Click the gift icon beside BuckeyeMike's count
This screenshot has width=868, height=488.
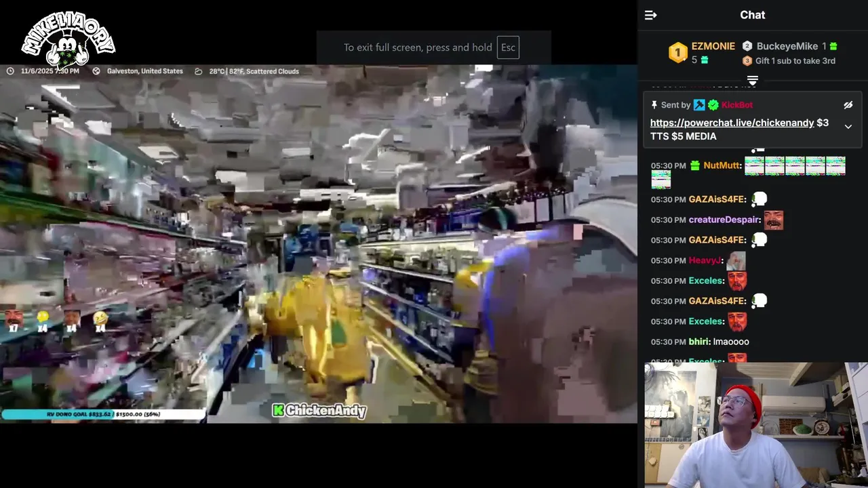833,46
